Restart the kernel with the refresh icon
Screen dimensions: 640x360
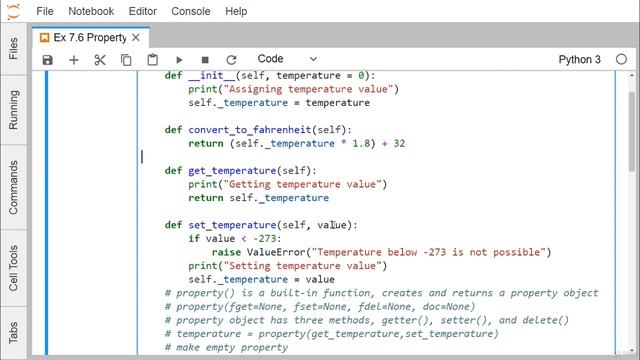(x=231, y=60)
